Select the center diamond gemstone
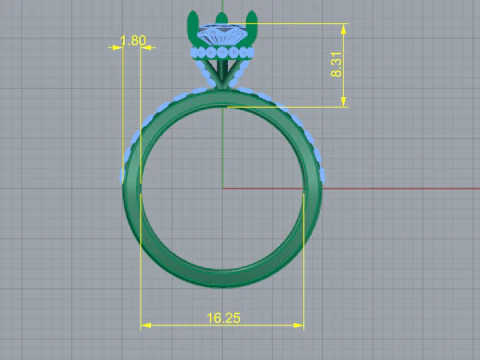 click(222, 35)
